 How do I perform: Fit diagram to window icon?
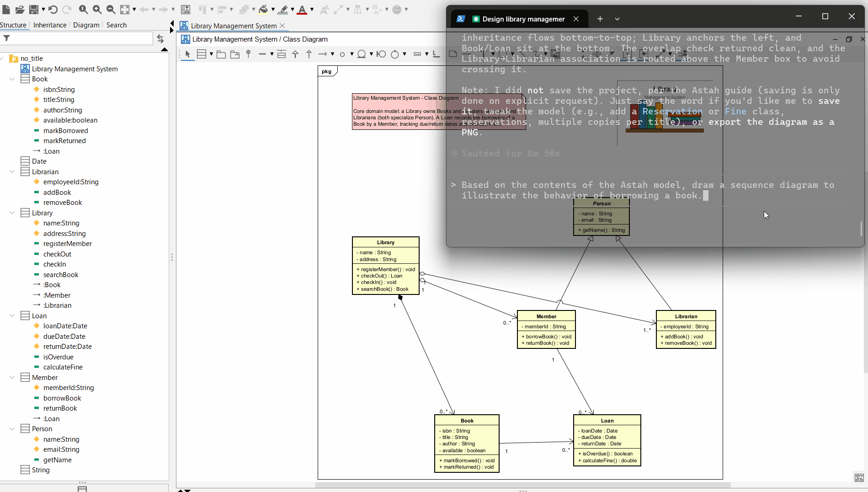[x=125, y=9]
